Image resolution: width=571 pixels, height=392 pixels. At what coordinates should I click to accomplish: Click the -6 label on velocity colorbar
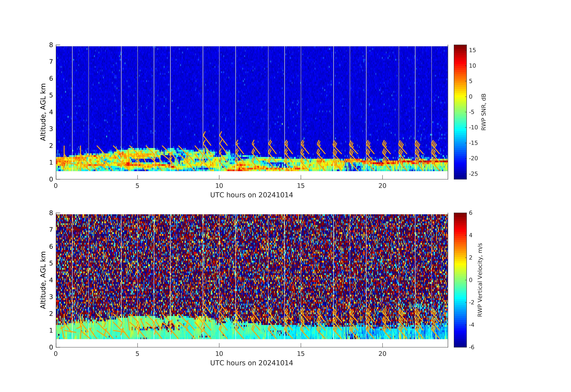[472, 347]
